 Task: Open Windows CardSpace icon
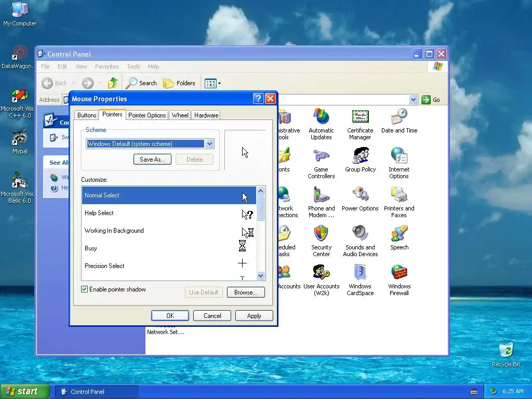360,280
